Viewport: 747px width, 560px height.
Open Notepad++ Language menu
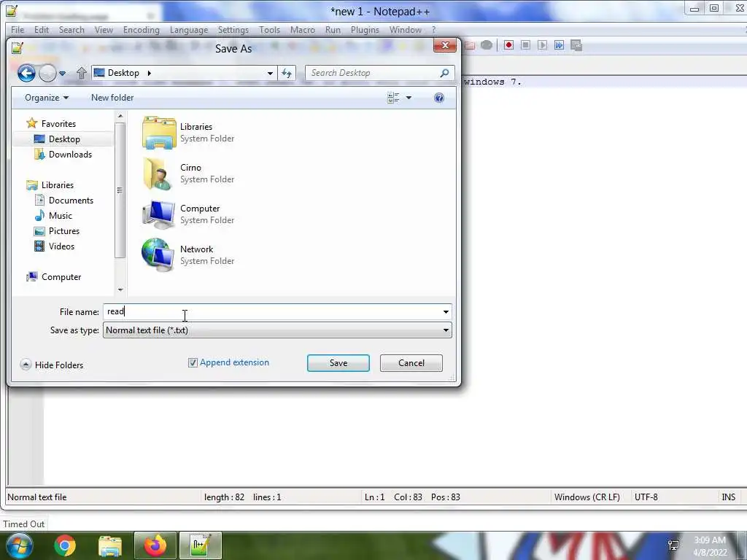click(189, 29)
